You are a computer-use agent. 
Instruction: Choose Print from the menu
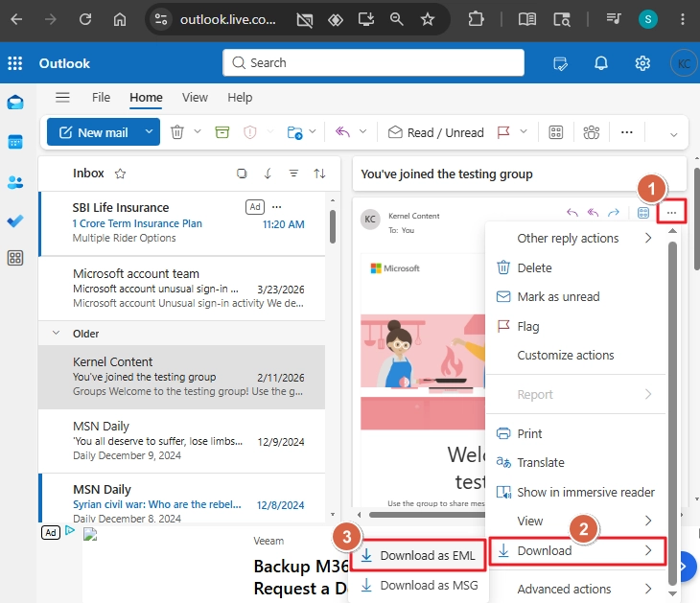575,433
